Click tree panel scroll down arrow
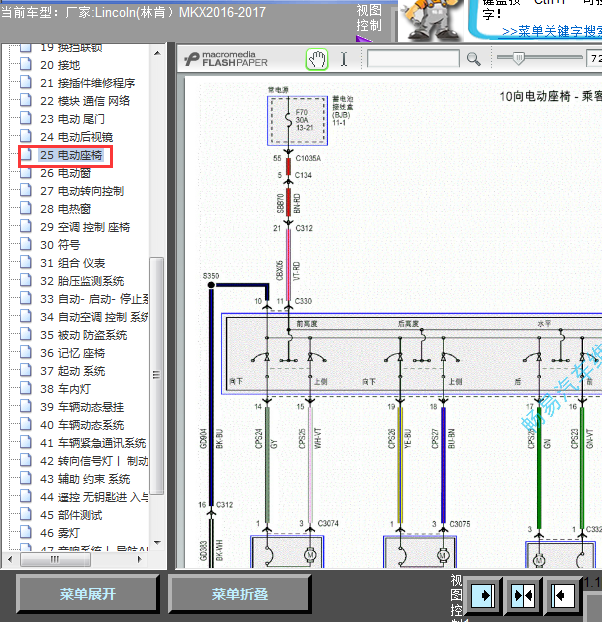This screenshot has width=602, height=624. [157, 542]
